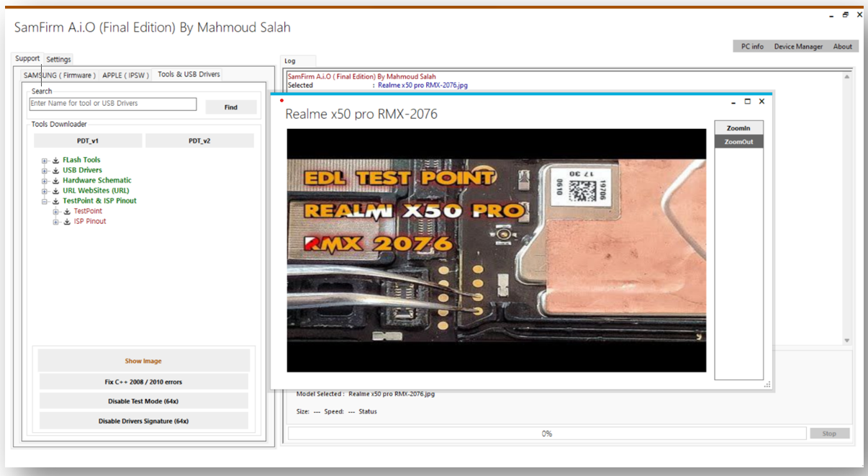Open the About button

[x=843, y=46]
